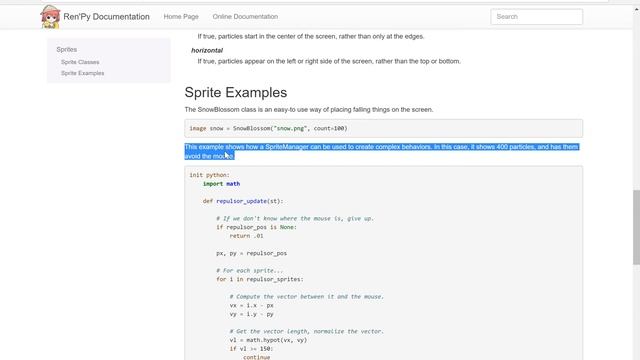Click 'def repulsor_update(st):' line

point(243,201)
